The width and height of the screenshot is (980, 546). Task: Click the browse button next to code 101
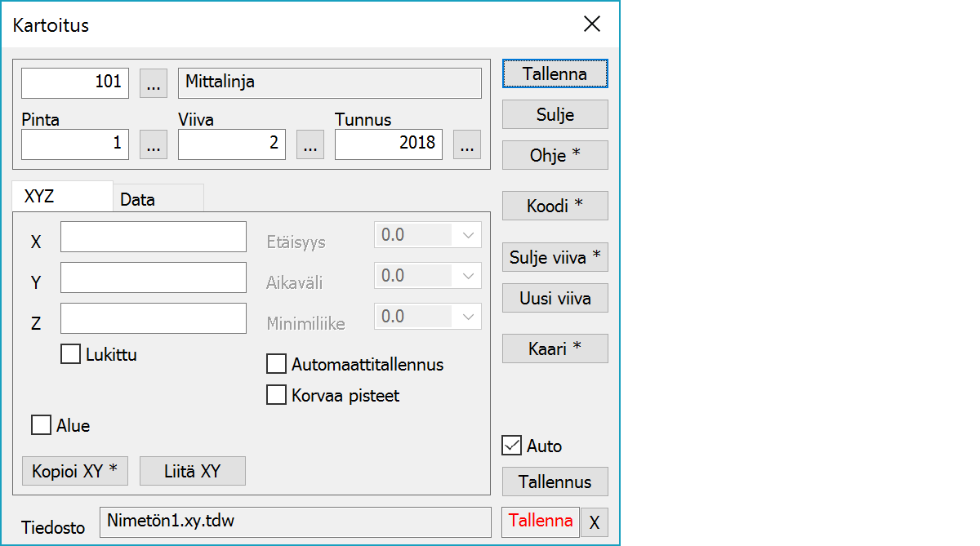(154, 82)
